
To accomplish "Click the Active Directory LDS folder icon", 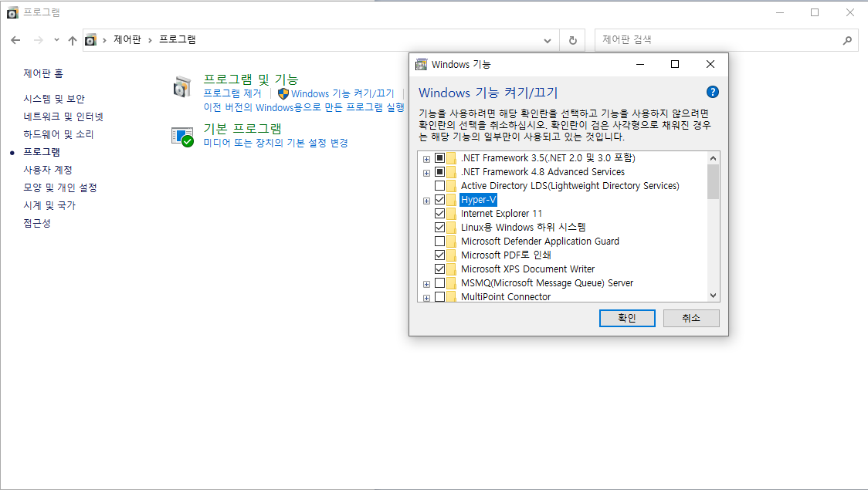I will tap(452, 186).
